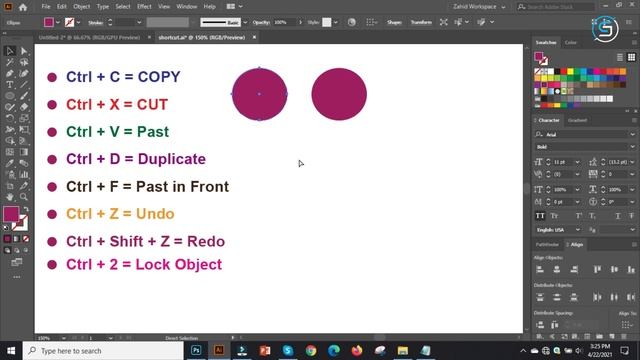This screenshot has width=640, height=360.
Task: Open the font size dropdown
Action: (577, 162)
